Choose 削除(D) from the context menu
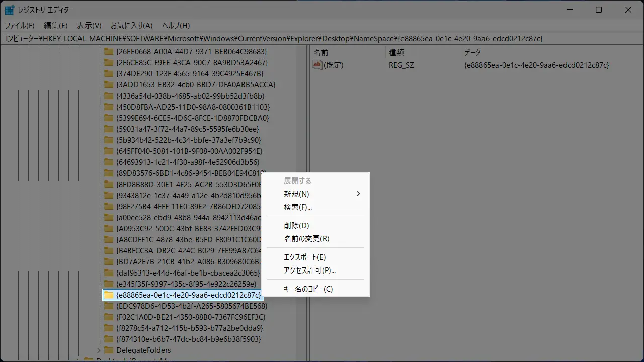Screen dimensions: 644x362 click(x=296, y=225)
